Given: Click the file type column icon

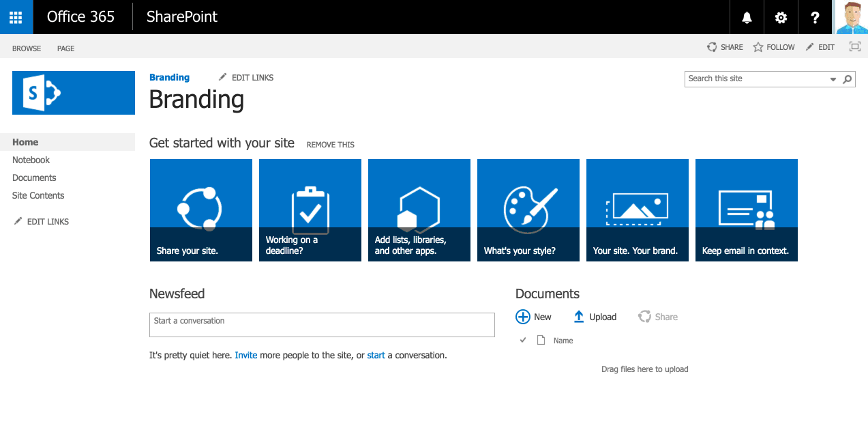Looking at the screenshot, I should (541, 340).
